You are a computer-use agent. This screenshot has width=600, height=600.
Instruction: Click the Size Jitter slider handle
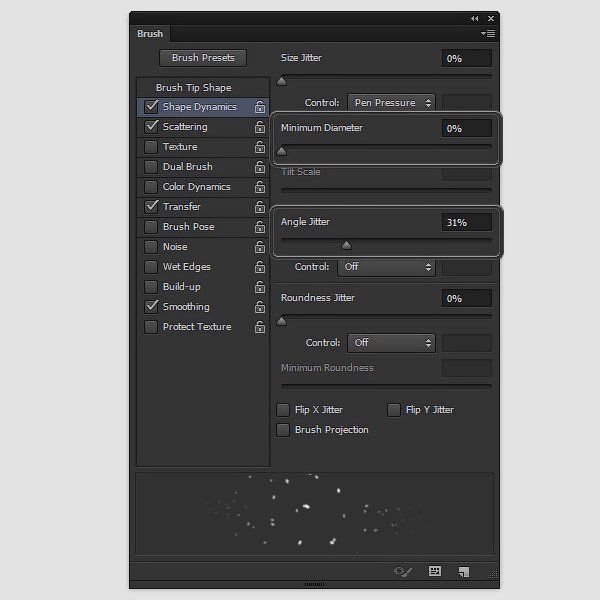(282, 81)
